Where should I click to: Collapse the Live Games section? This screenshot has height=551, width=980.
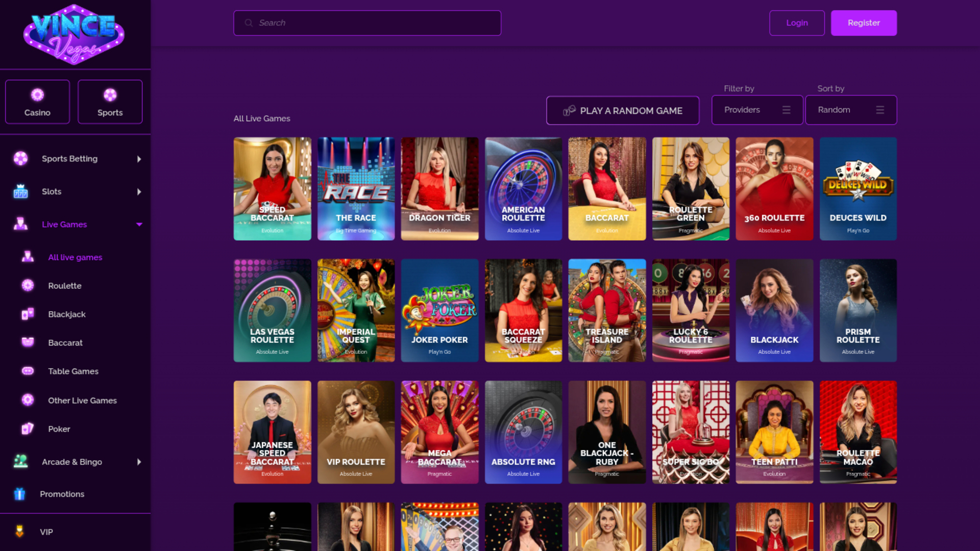(139, 224)
